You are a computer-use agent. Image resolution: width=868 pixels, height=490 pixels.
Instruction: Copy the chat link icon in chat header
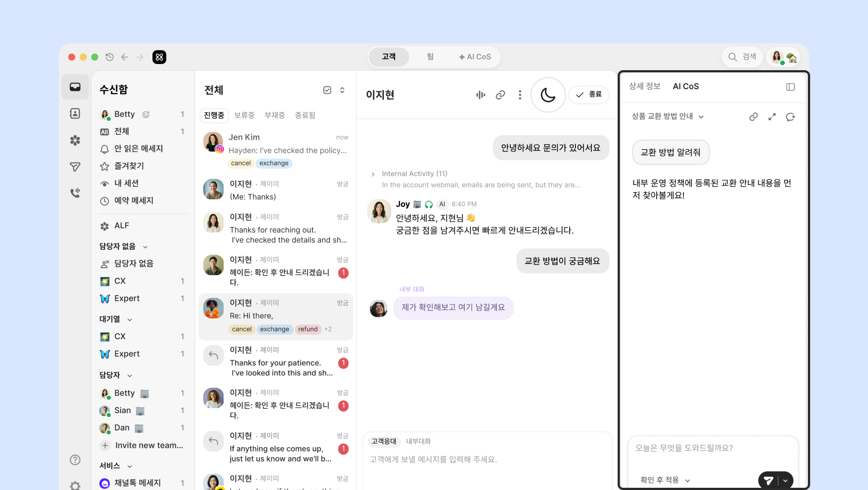(500, 95)
